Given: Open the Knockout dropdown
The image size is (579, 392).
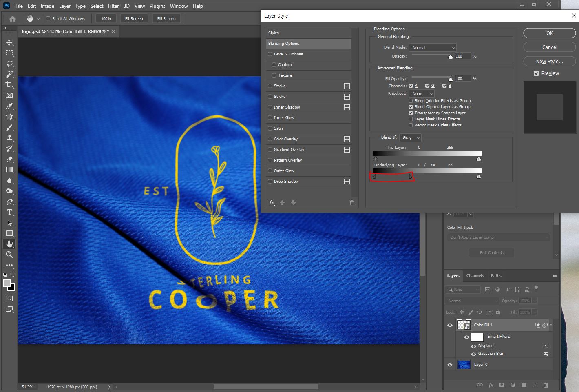Looking at the screenshot, I should [422, 94].
